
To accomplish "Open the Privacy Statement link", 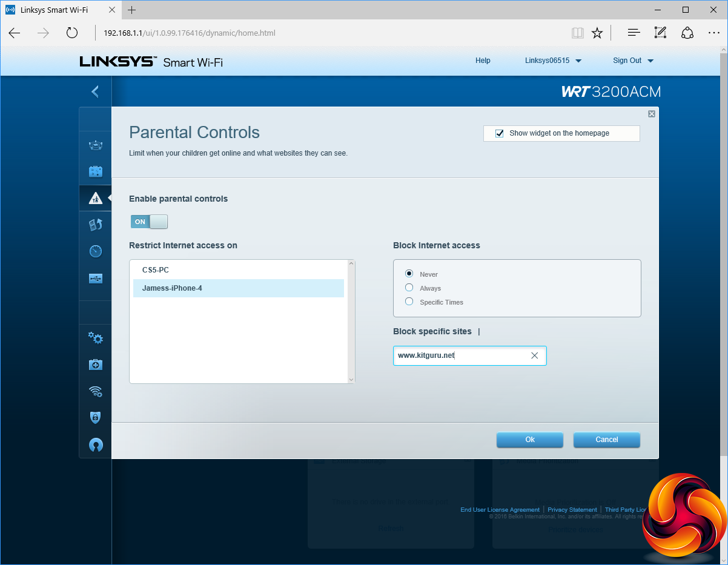I will click(x=572, y=510).
